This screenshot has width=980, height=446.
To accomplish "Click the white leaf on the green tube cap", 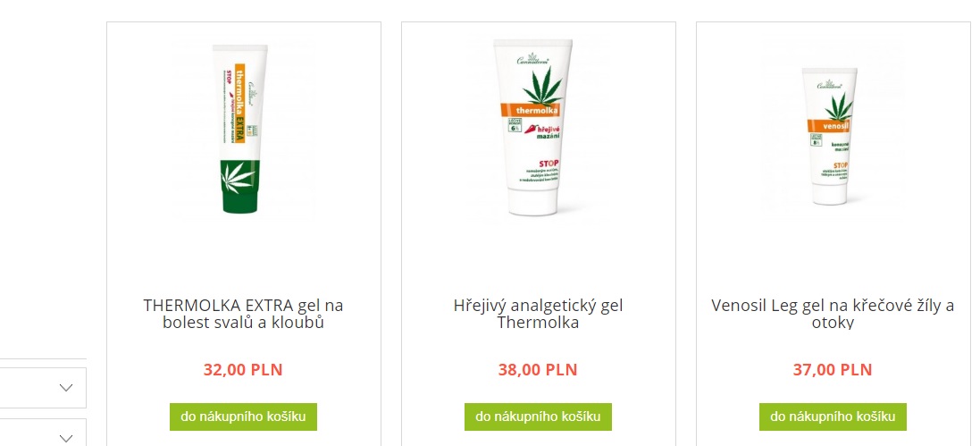I will 239,176.
